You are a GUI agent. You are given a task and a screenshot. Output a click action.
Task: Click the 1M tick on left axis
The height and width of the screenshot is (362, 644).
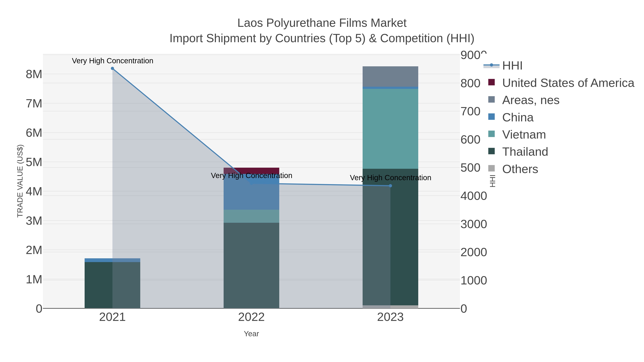click(x=34, y=280)
